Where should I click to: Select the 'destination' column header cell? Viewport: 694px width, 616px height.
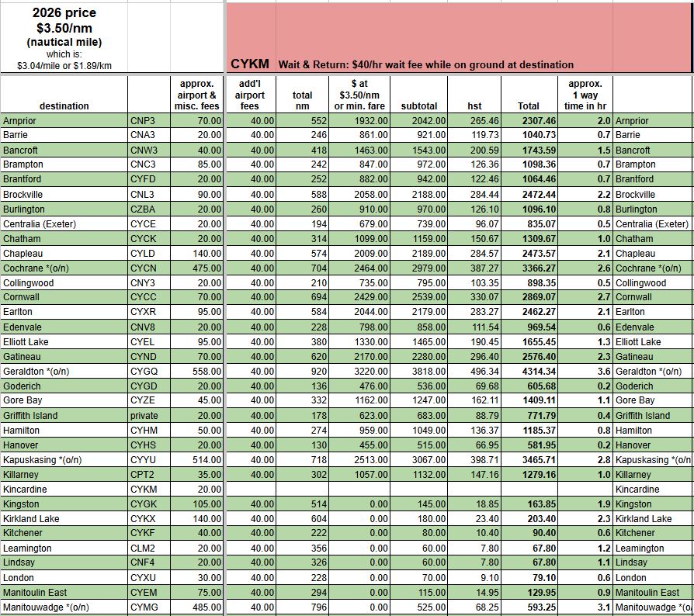[x=64, y=106]
